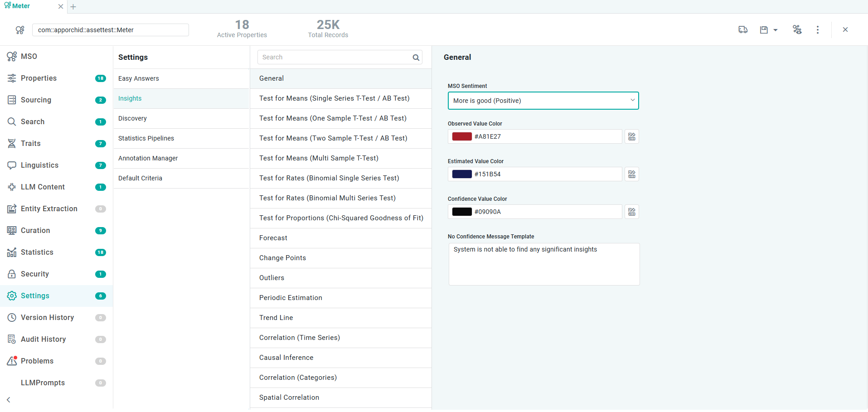
Task: Open color picker for Observed Value Color
Action: 632,137
